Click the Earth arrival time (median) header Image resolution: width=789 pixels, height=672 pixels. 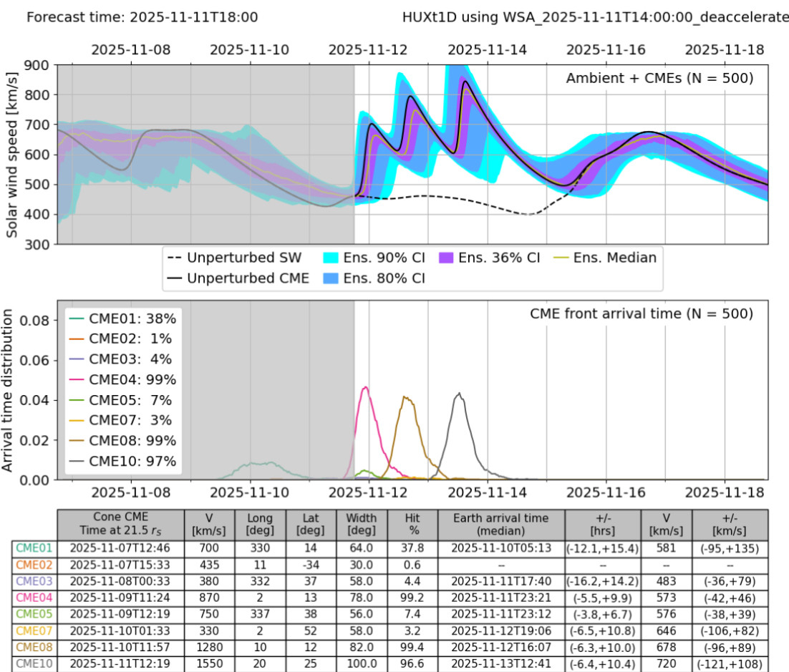pyautogui.click(x=498, y=525)
